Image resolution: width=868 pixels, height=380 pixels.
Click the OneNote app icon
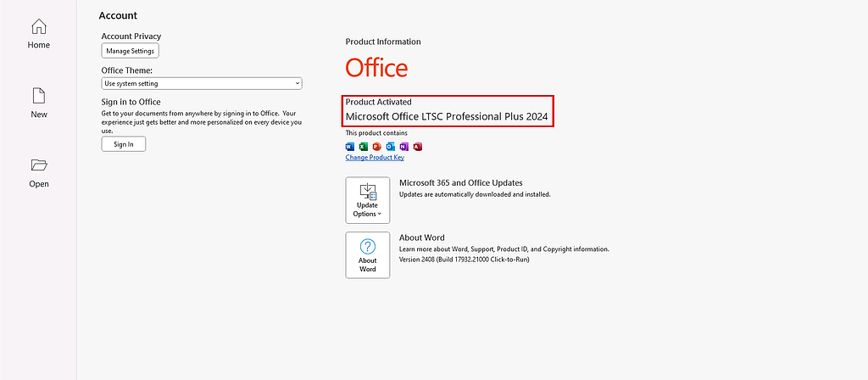[x=404, y=147]
